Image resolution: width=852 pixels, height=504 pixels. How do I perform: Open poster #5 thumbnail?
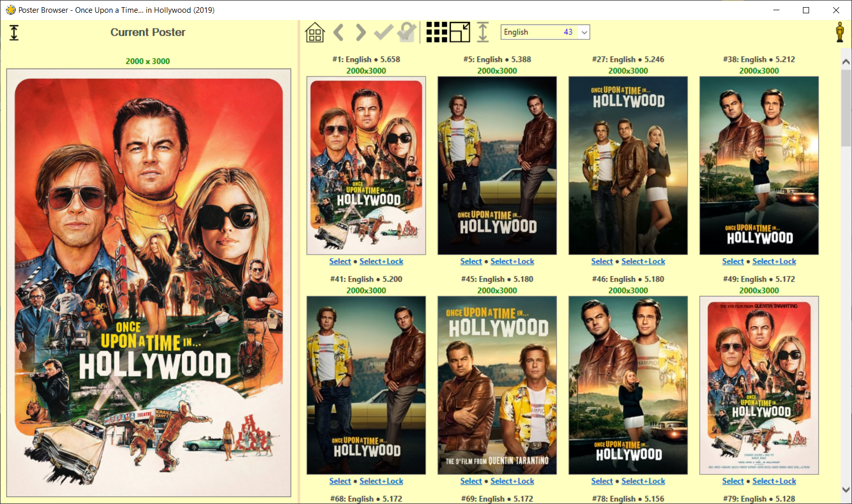[x=497, y=166]
